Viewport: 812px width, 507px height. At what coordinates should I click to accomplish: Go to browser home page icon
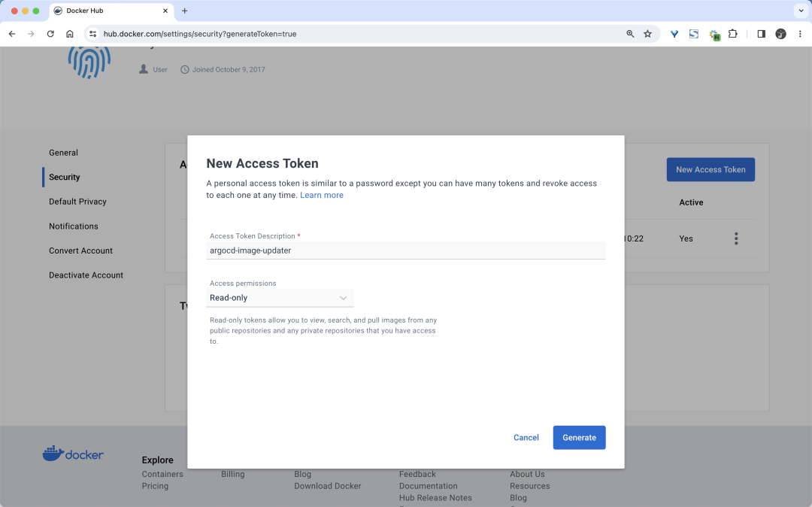[69, 34]
